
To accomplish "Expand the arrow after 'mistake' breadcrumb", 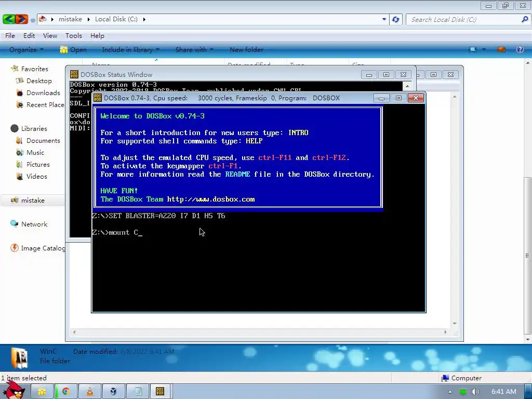I will tap(88, 19).
